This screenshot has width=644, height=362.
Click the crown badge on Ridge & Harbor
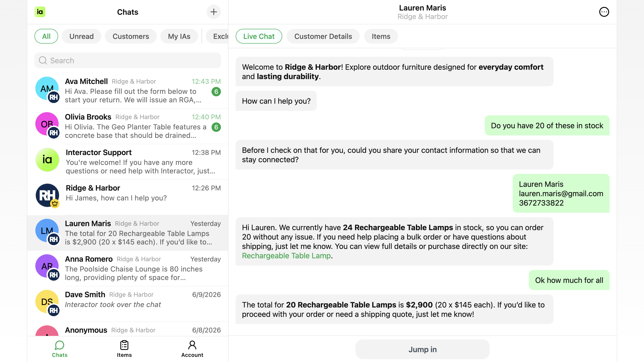(x=55, y=203)
